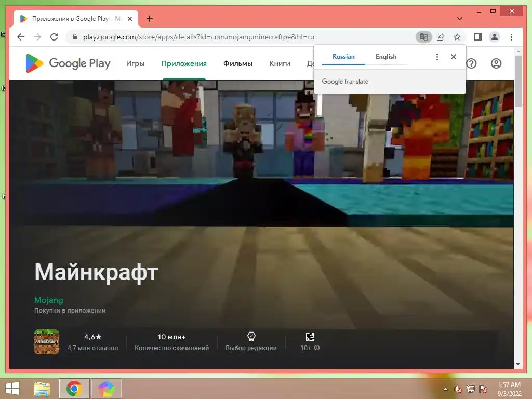Translate the page to English
Image resolution: width=532 pixels, height=399 pixels.
386,57
